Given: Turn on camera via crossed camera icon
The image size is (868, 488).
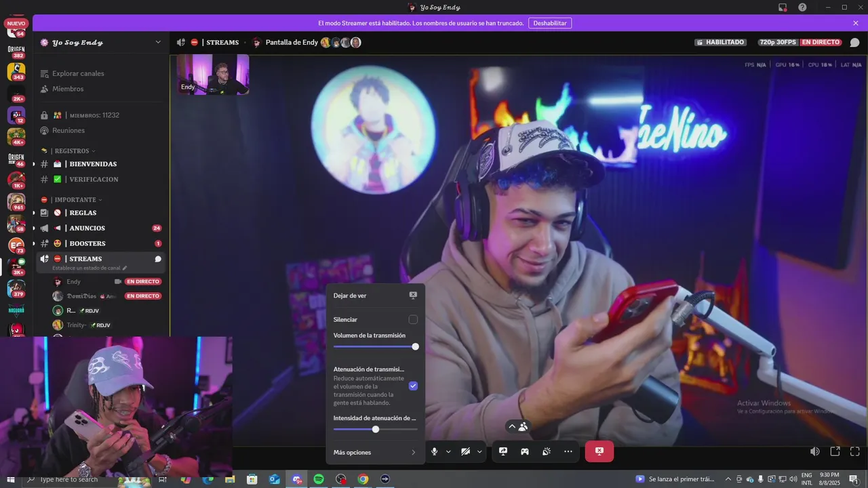Looking at the screenshot, I should point(466,451).
